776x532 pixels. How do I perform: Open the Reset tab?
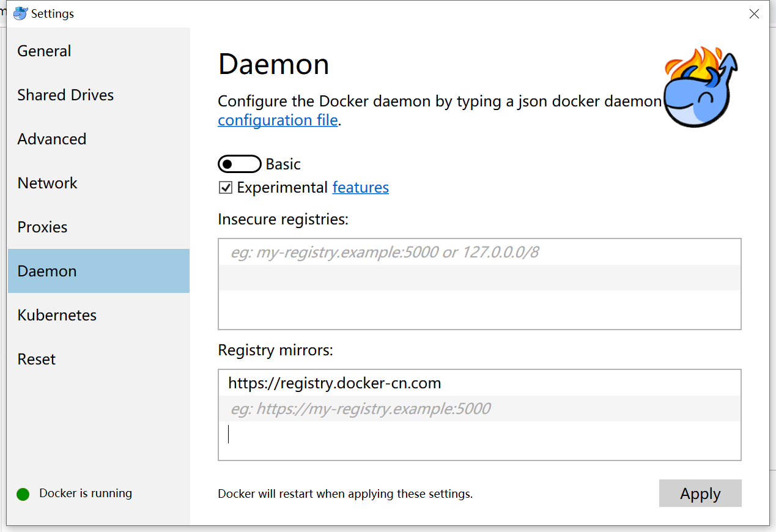[x=37, y=359]
